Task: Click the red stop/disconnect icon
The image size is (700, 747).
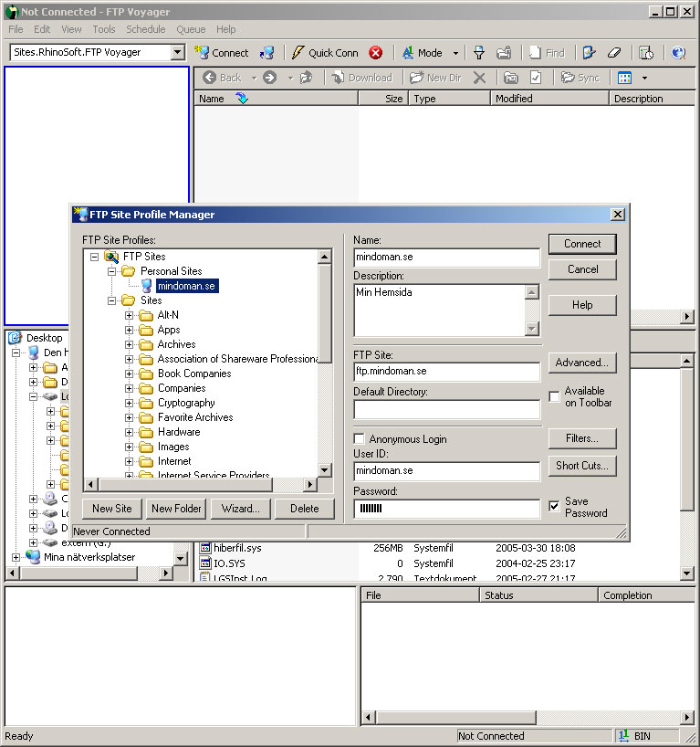Action: [376, 52]
